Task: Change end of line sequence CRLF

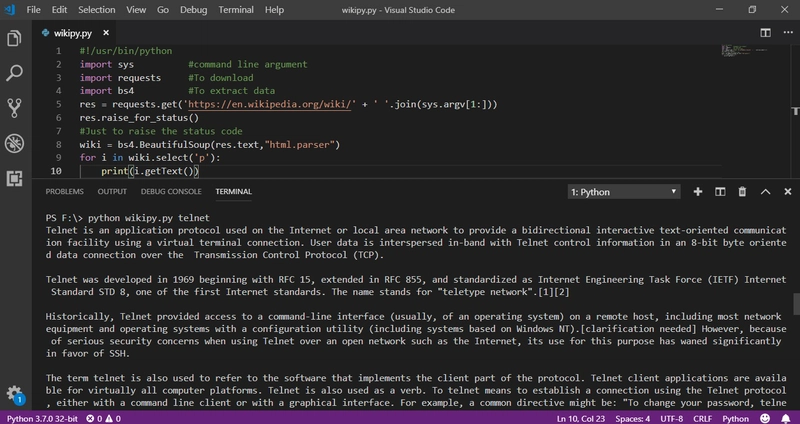Action: click(703, 418)
